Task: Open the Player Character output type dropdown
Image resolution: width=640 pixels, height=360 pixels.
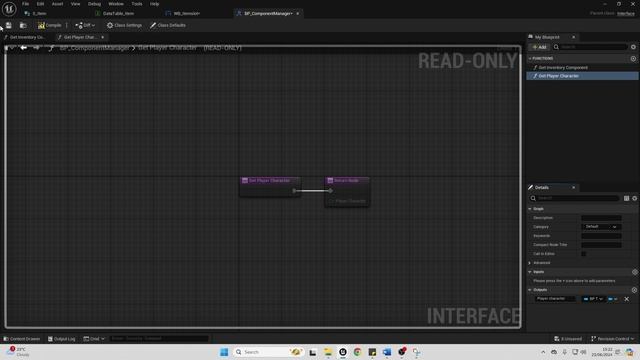Action: coord(593,299)
